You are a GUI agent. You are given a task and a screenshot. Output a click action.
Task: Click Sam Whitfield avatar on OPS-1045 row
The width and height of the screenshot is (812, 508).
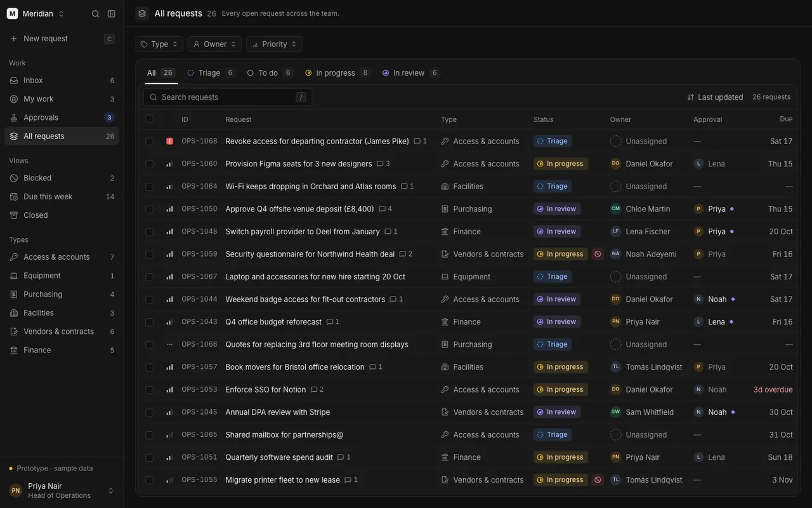coord(615,412)
